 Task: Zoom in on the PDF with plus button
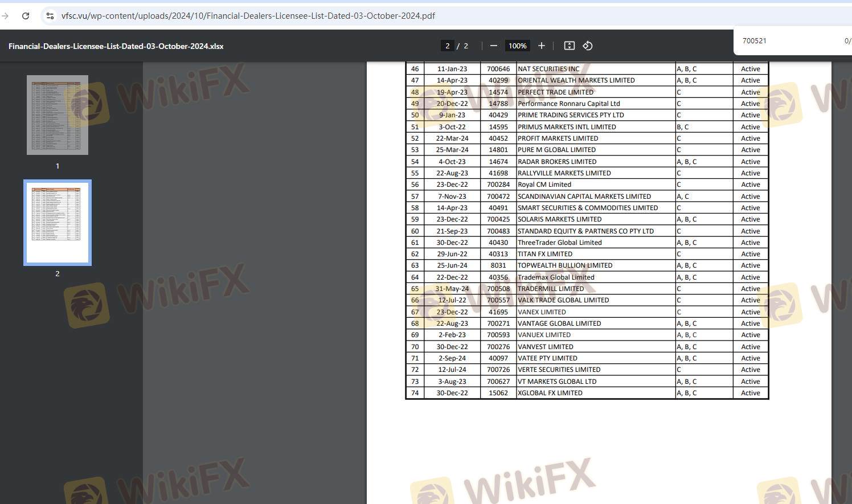coord(542,46)
